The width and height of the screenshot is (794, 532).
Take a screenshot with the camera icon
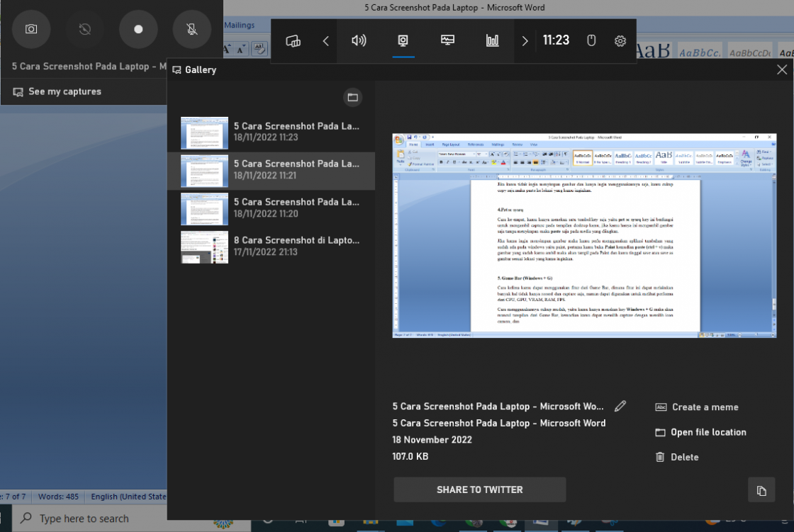[x=31, y=29]
